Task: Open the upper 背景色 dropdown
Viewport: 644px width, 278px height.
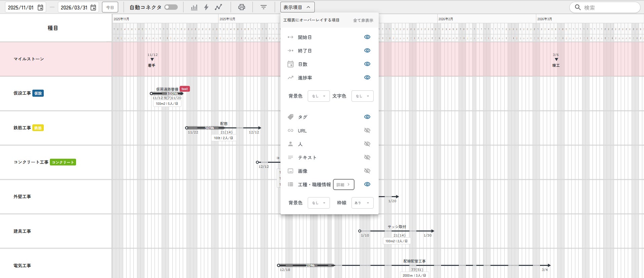Action: coord(318,96)
